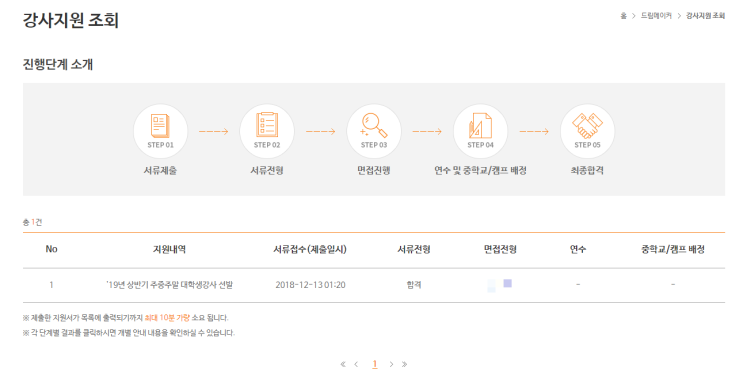Click row number 1 in the table
The width and height of the screenshot is (743, 387).
(51, 285)
